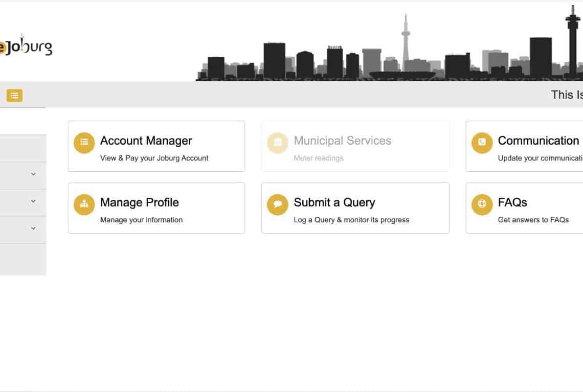Viewport: 583px width, 392px height.
Task: Click "Log a Query & monitor its progress" text
Action: click(x=351, y=220)
